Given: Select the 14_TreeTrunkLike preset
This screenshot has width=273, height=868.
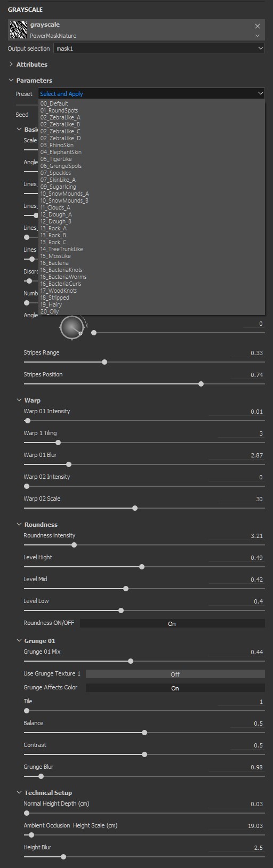Looking at the screenshot, I should coord(61,249).
